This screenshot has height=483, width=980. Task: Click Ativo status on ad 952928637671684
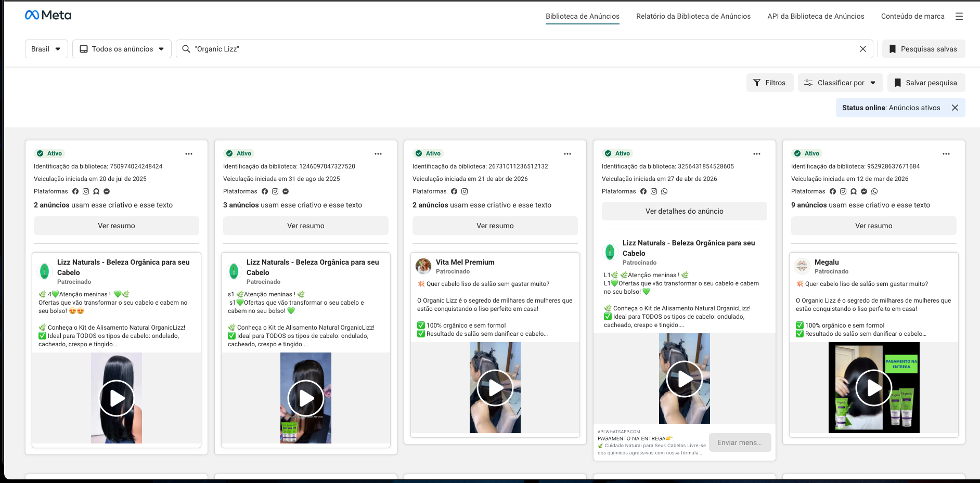tap(806, 153)
